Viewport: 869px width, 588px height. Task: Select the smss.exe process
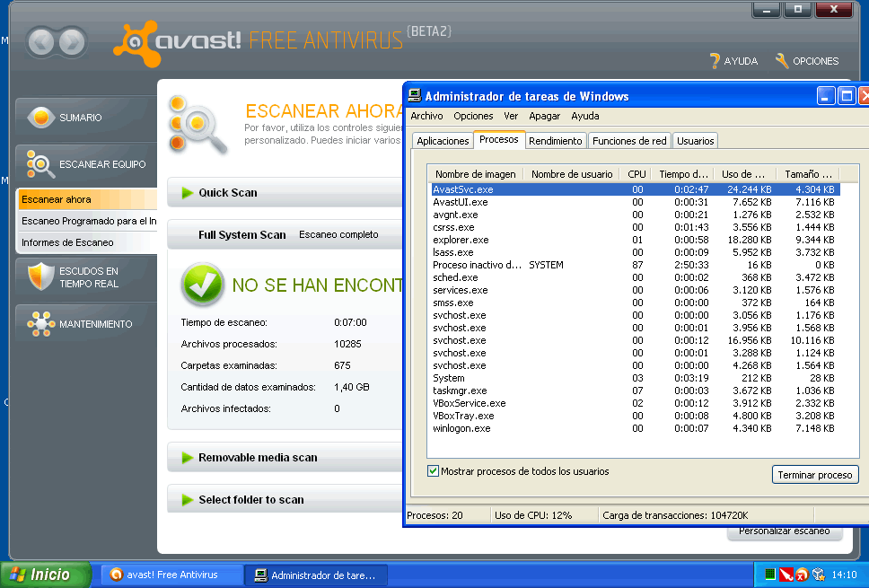(636, 303)
